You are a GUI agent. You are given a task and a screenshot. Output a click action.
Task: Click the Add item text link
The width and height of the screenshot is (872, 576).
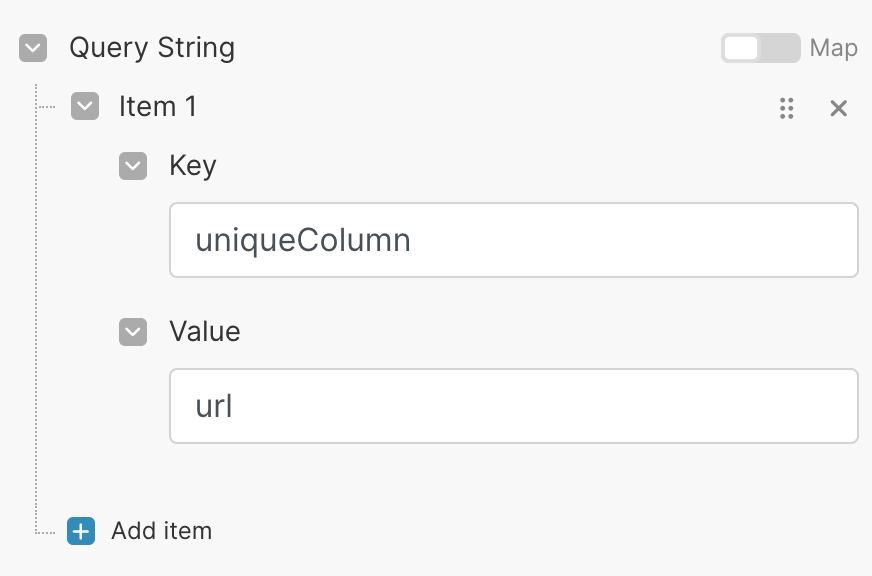[x=161, y=531]
